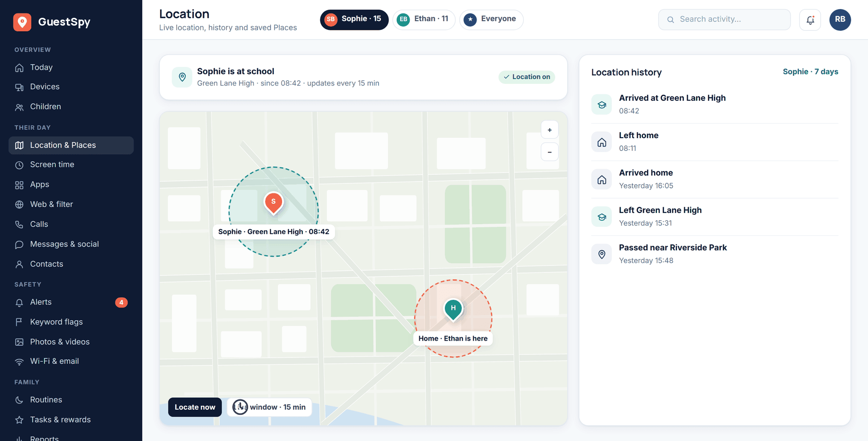Zoom out on the map

[549, 152]
